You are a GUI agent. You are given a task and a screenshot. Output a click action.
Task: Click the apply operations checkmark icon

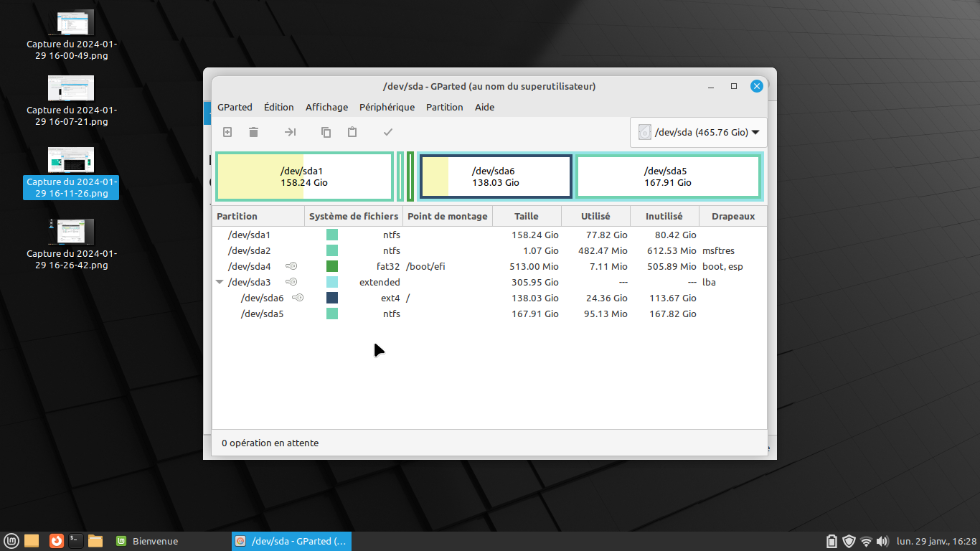(388, 132)
